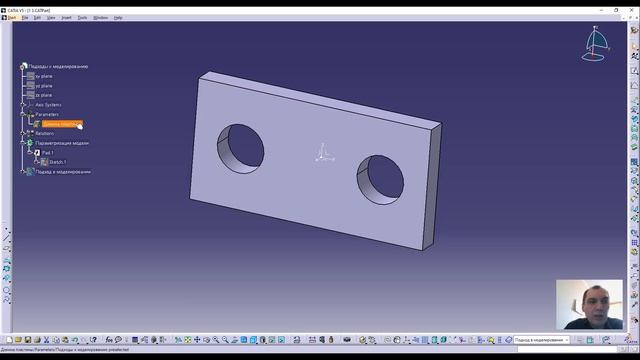Open the Start menu
The height and width of the screenshot is (360, 640).
tap(12, 18)
